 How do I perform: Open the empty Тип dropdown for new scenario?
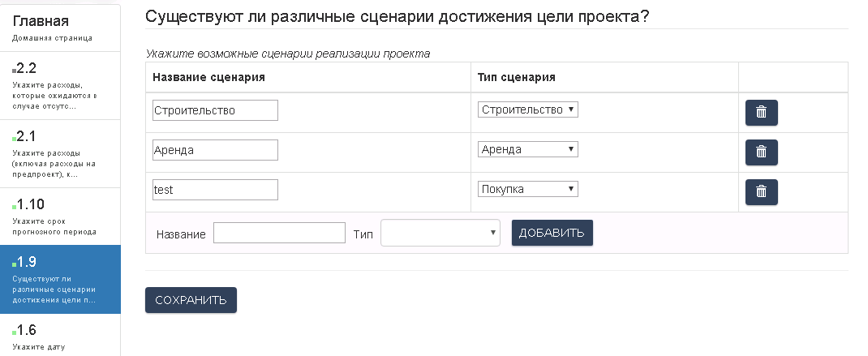click(x=440, y=234)
